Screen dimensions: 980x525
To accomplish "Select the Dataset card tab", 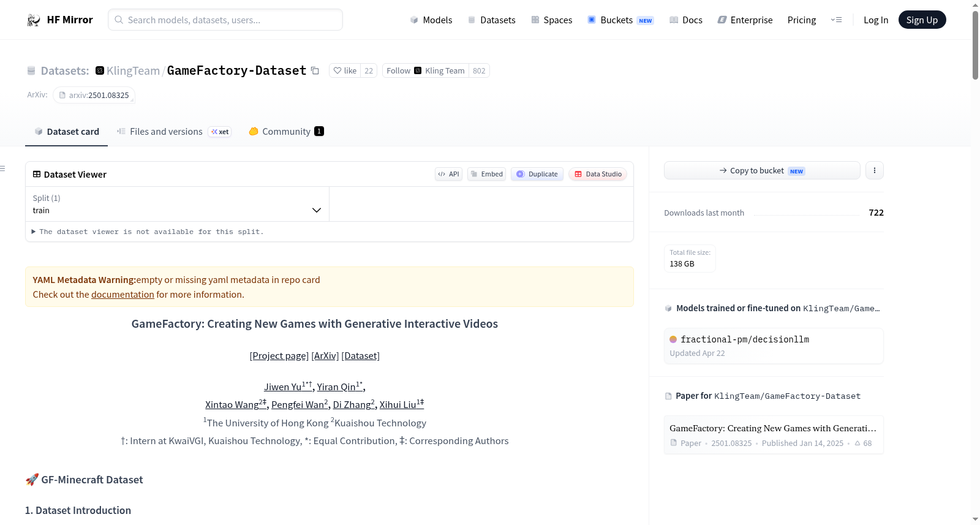I will click(67, 131).
